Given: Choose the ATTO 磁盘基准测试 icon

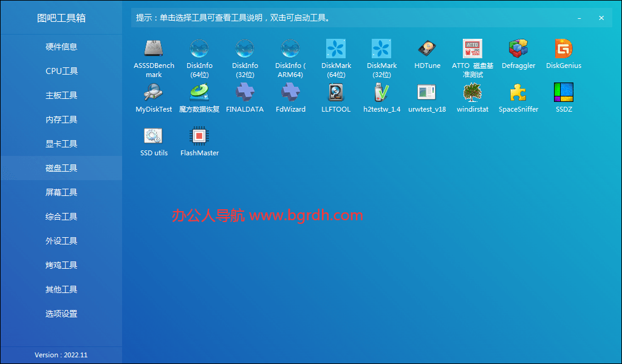Looking at the screenshot, I should tap(473, 49).
